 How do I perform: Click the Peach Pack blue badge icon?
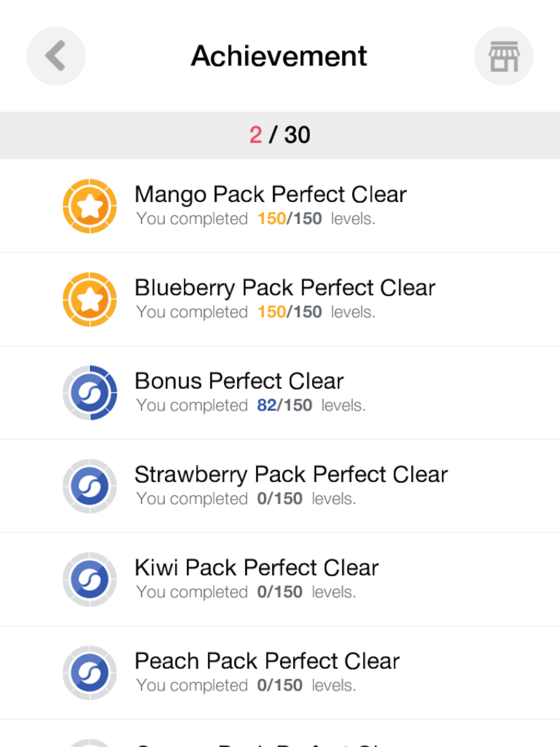(x=90, y=673)
